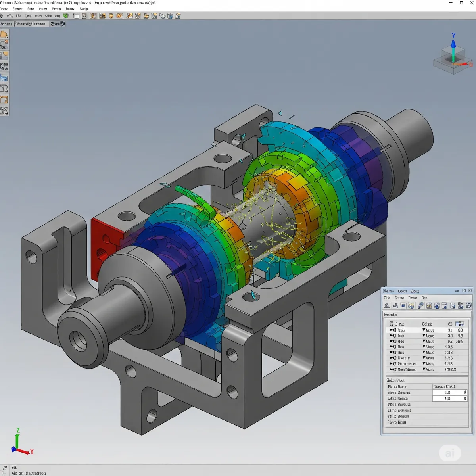This screenshot has width=476, height=476.
Task: Open the dropdown triangle in the 4.0.8 row
Action: (x=424, y=353)
